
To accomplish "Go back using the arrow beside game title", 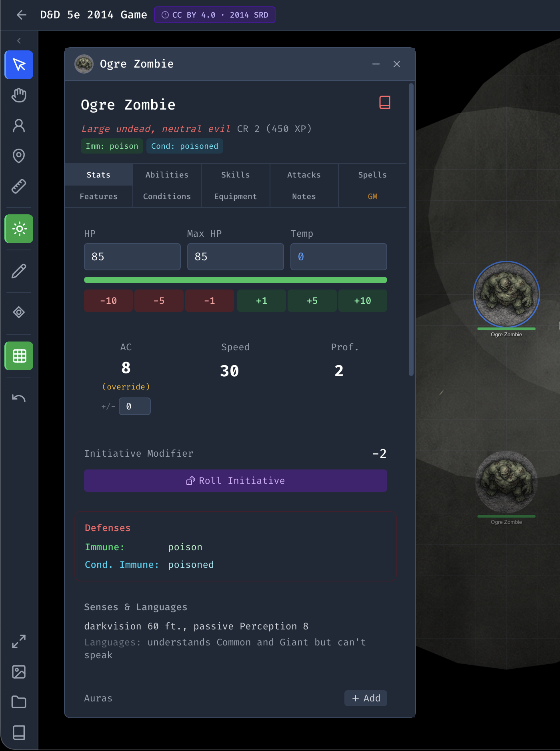I will (x=22, y=15).
